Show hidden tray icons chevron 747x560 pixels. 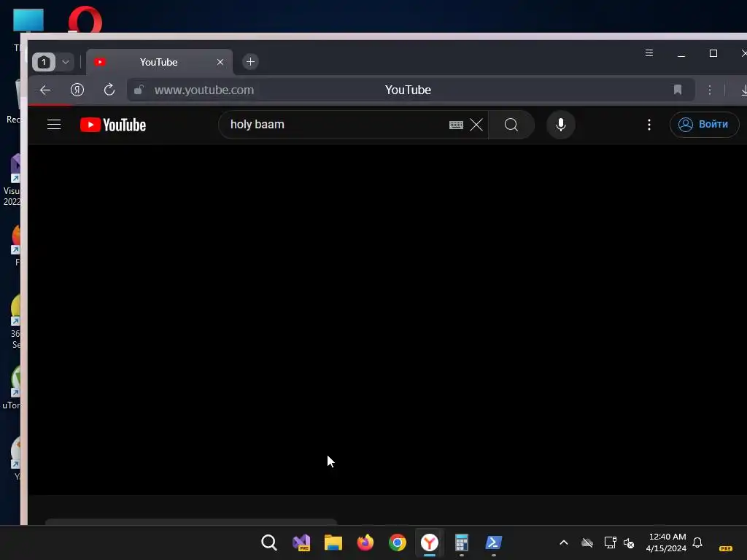click(564, 542)
